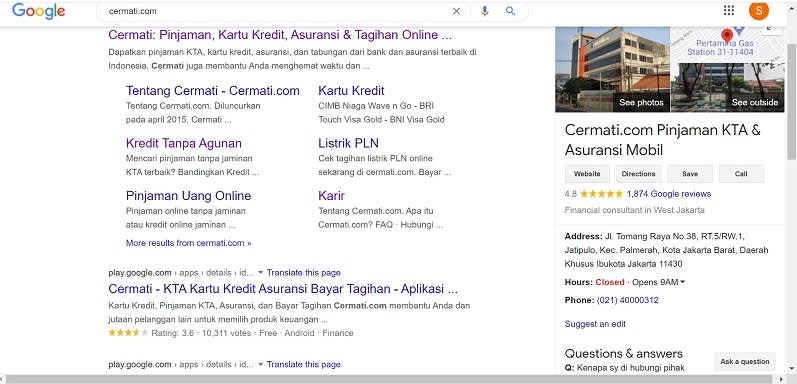Click the Directions button
This screenshot has width=797, height=384.
coord(638,174)
